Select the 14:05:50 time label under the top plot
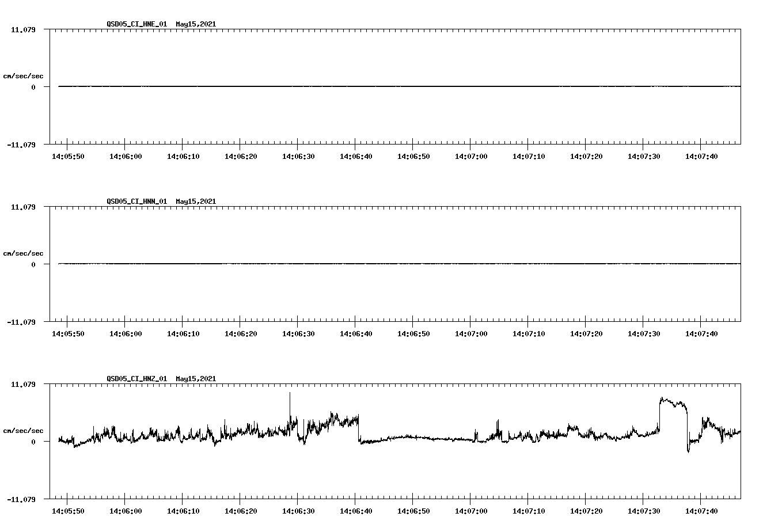Screen dimensions: 782x532 68,155
